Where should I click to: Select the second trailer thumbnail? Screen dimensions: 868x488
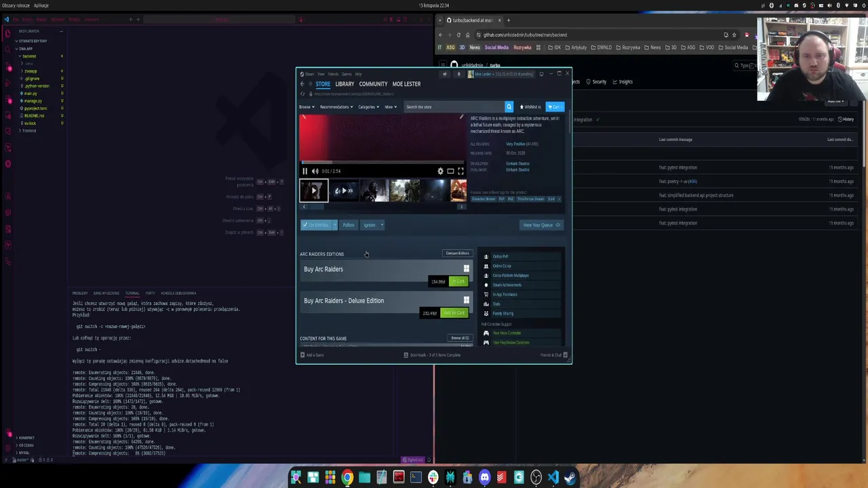coord(344,191)
